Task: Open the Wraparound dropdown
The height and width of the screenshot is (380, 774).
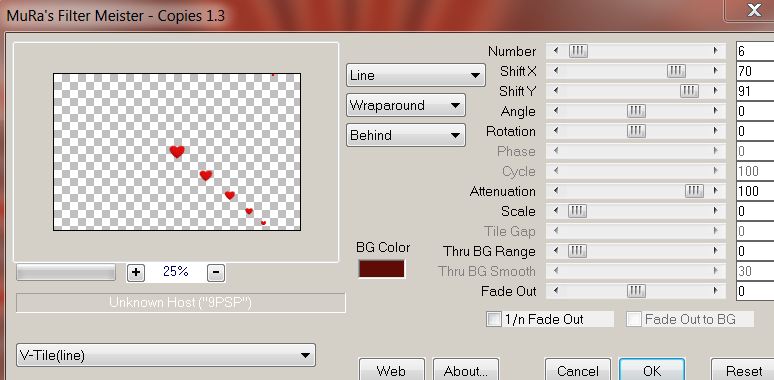Action: click(x=406, y=105)
